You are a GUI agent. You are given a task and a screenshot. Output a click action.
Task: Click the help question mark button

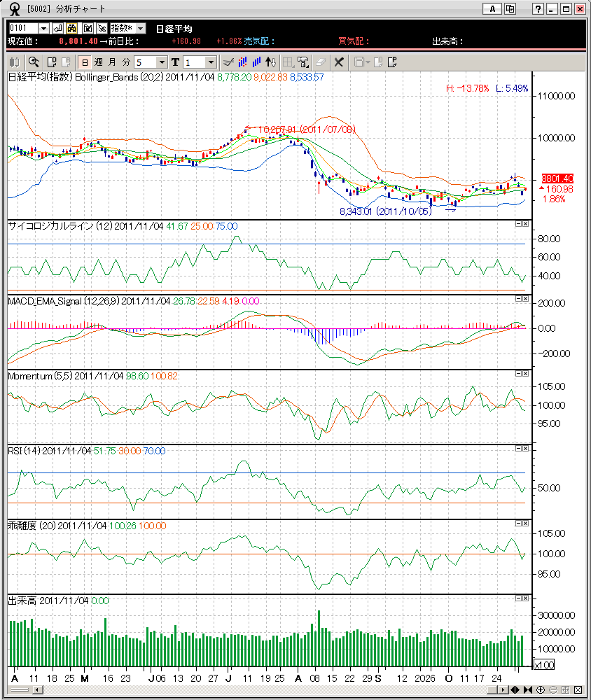[538, 8]
